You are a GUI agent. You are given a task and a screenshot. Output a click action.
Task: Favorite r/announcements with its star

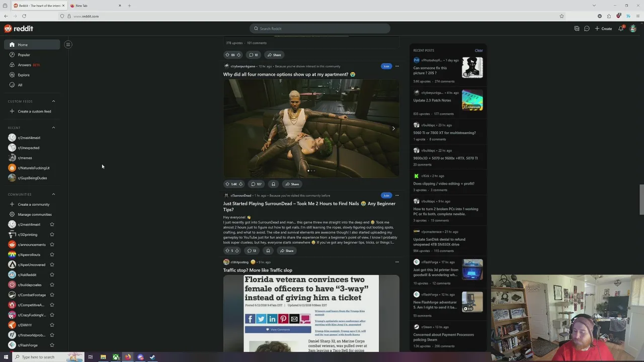(52, 244)
